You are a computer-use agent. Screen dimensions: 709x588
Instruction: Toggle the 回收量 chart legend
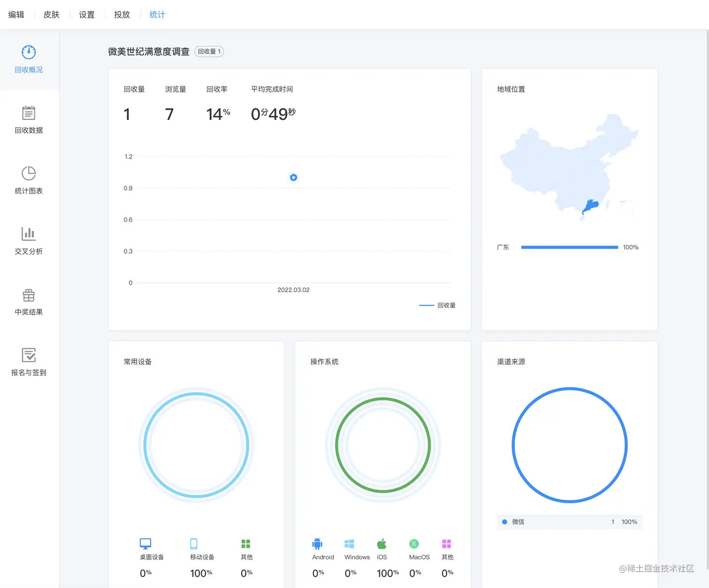coord(437,305)
